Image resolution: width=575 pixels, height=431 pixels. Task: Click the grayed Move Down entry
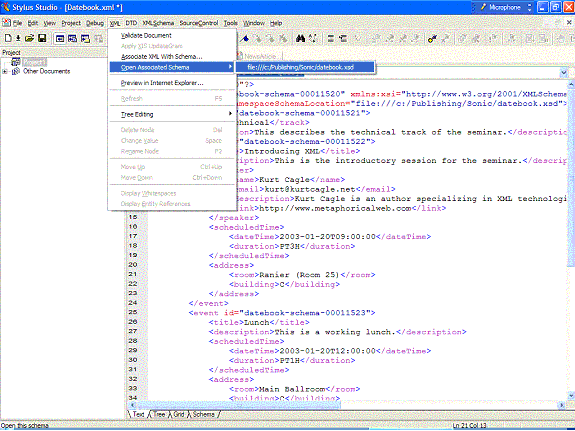coord(172,178)
